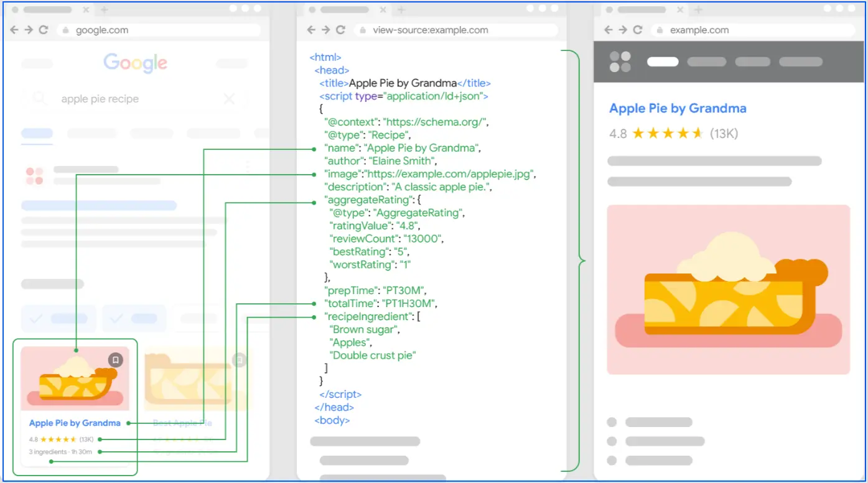The width and height of the screenshot is (868, 483).
Task: Clear the apple pie recipe search query
Action: click(229, 98)
